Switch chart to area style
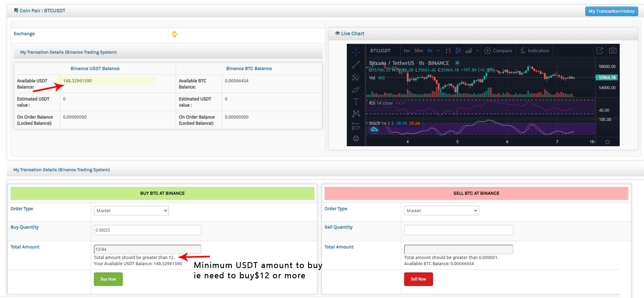Screen dimensions: 644x298 (469, 51)
